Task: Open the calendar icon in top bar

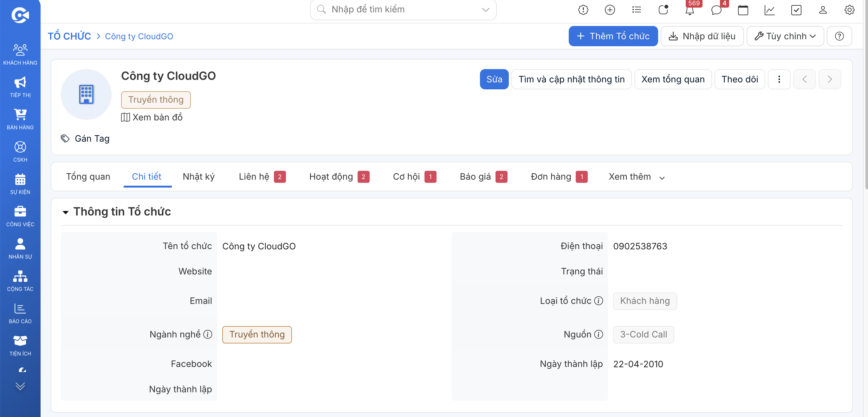Action: pos(743,10)
